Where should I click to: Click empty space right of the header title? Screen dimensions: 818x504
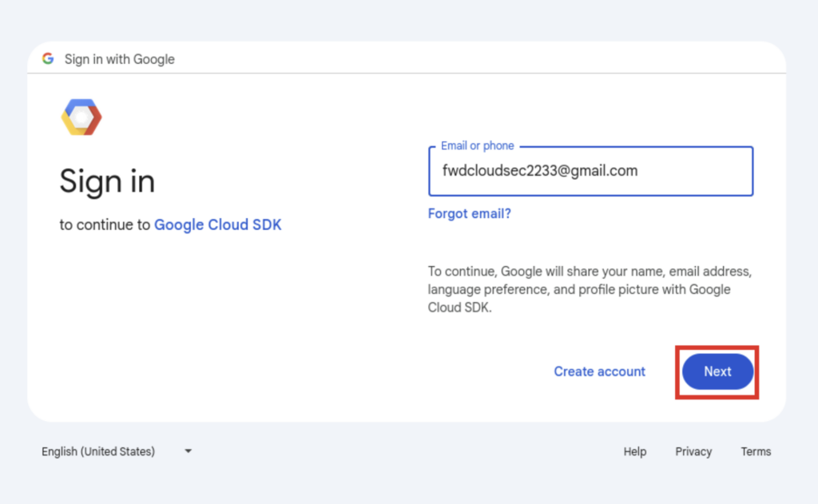click(x=479, y=59)
